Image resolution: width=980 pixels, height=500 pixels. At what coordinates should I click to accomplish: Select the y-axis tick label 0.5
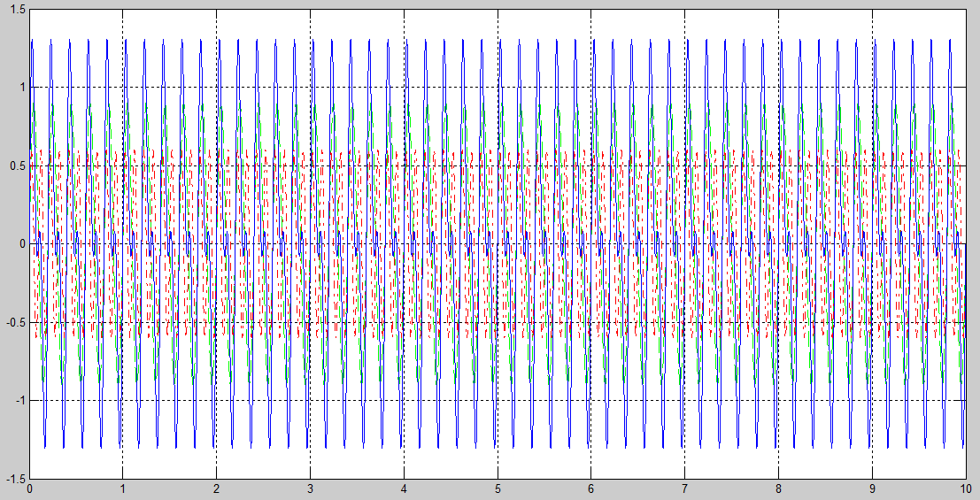pyautogui.click(x=18, y=165)
